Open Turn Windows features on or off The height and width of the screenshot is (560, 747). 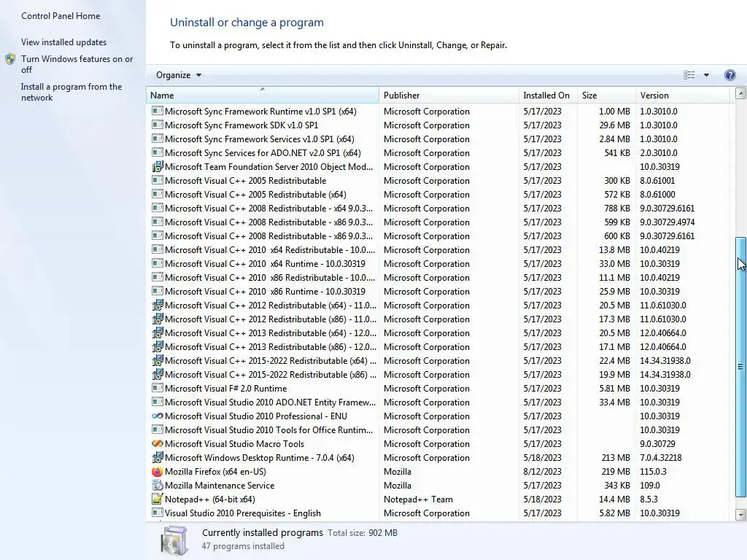coord(77,64)
